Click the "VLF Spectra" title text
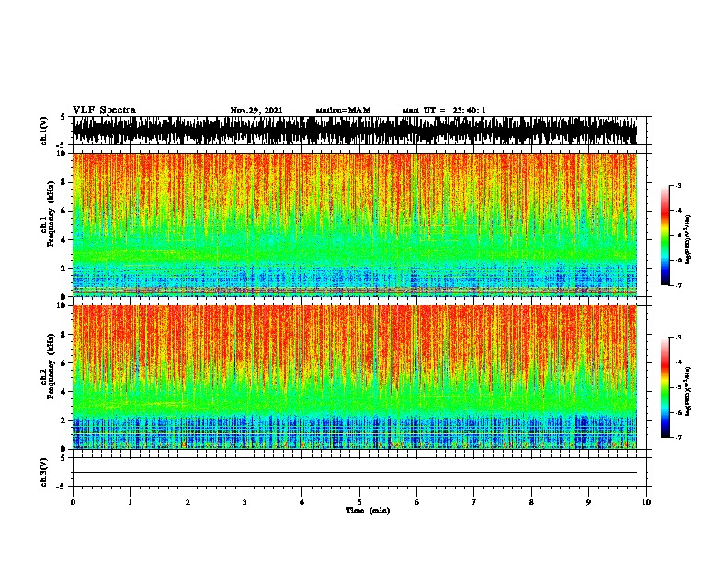This screenshot has height=563, width=728. click(104, 110)
